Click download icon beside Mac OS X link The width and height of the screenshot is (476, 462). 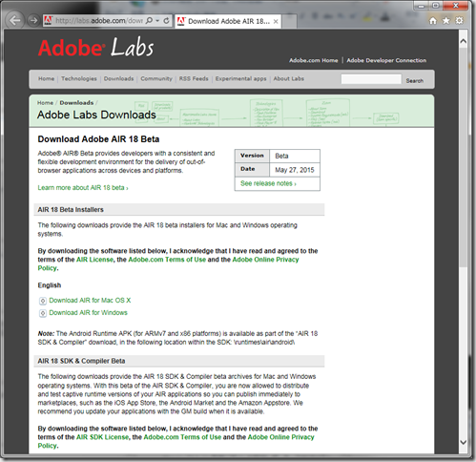point(43,301)
